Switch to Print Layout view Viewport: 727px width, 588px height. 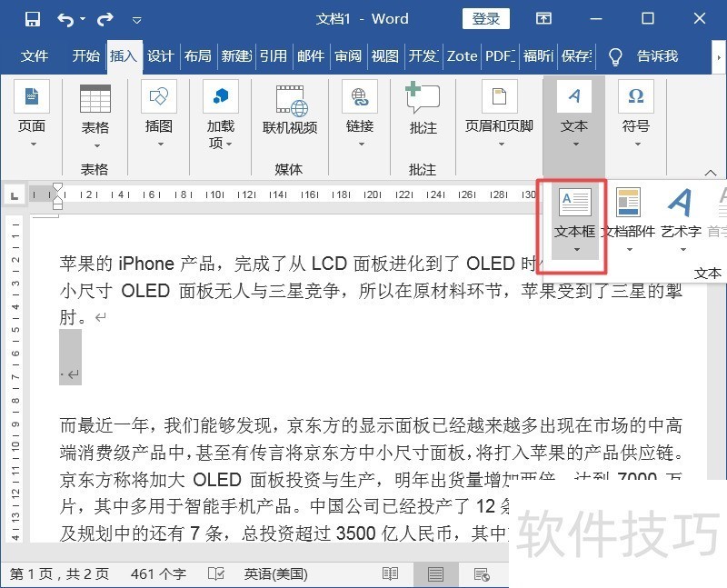436,574
